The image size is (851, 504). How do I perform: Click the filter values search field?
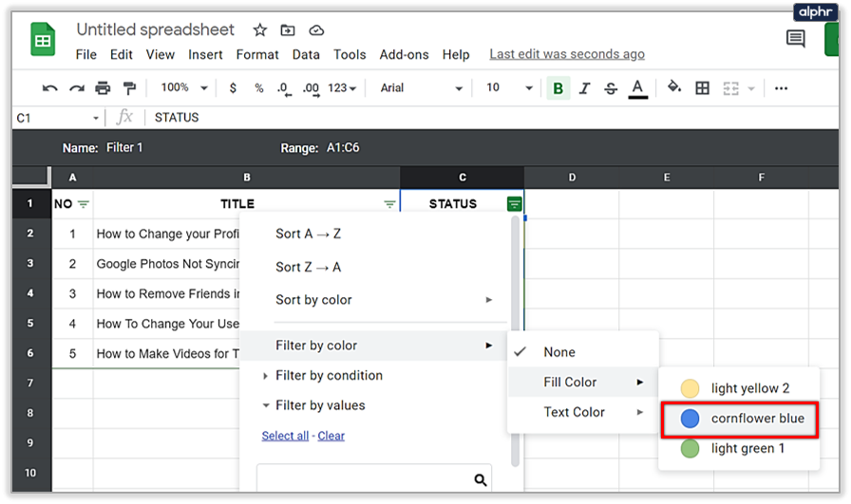[x=366, y=479]
